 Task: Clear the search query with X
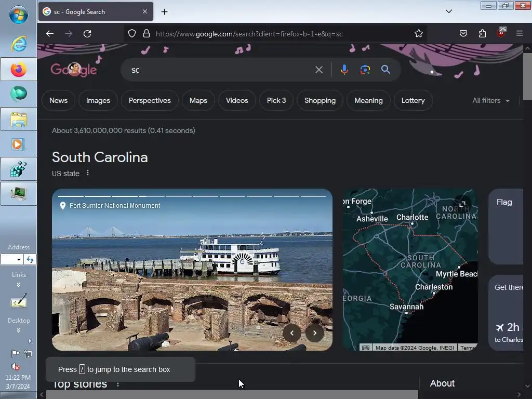(318, 70)
